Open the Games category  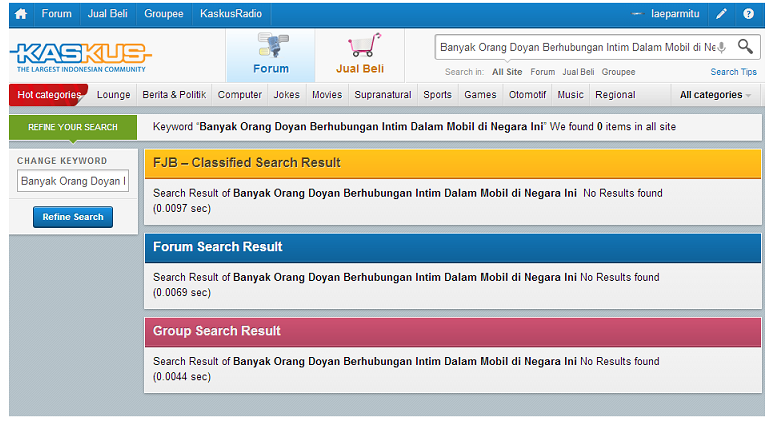[480, 95]
